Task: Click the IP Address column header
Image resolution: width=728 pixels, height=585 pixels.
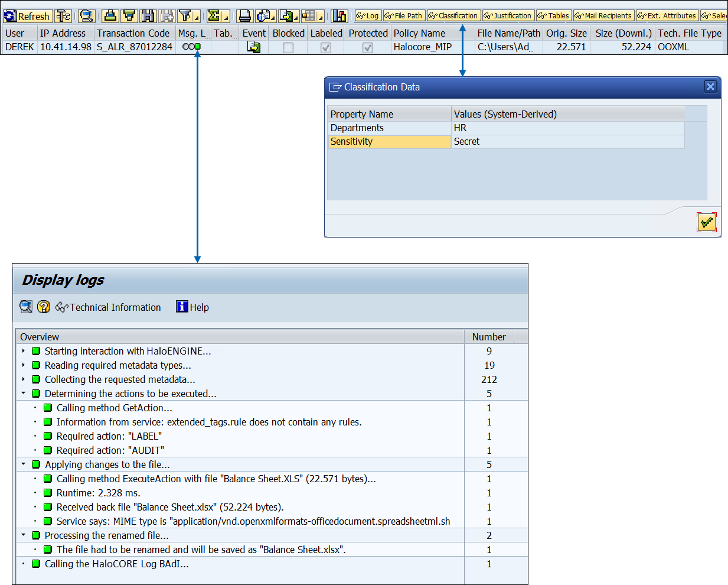Action: coord(66,33)
